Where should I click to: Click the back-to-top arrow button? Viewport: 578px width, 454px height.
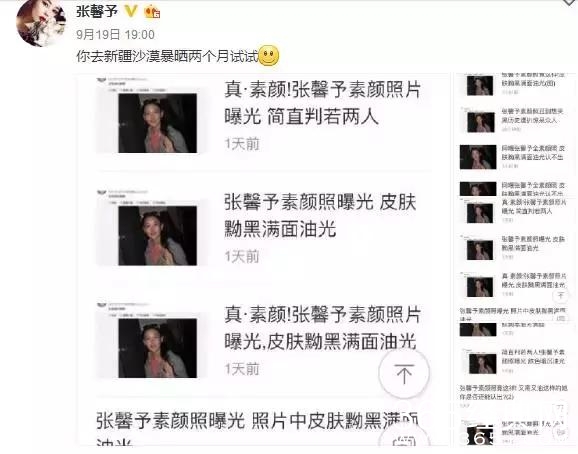click(404, 374)
